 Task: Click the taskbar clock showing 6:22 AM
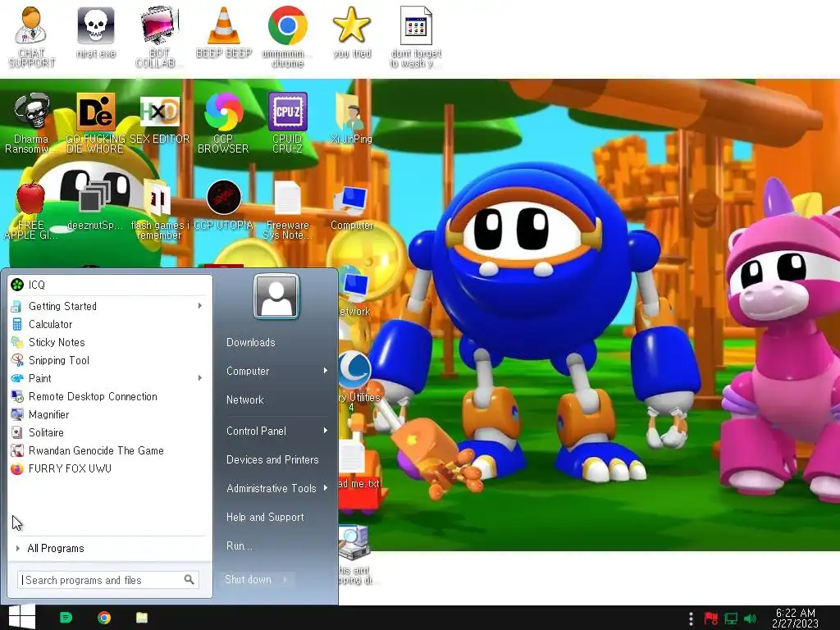tap(795, 618)
